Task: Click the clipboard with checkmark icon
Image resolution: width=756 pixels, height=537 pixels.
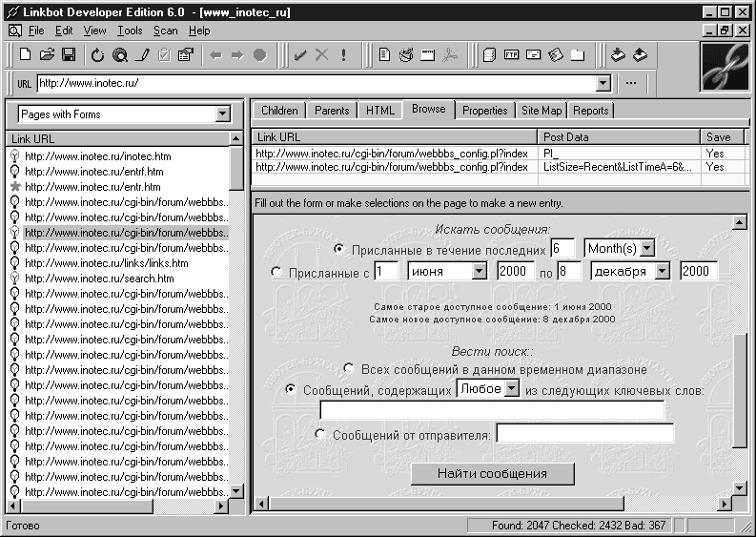Action: pyautogui.click(x=164, y=55)
